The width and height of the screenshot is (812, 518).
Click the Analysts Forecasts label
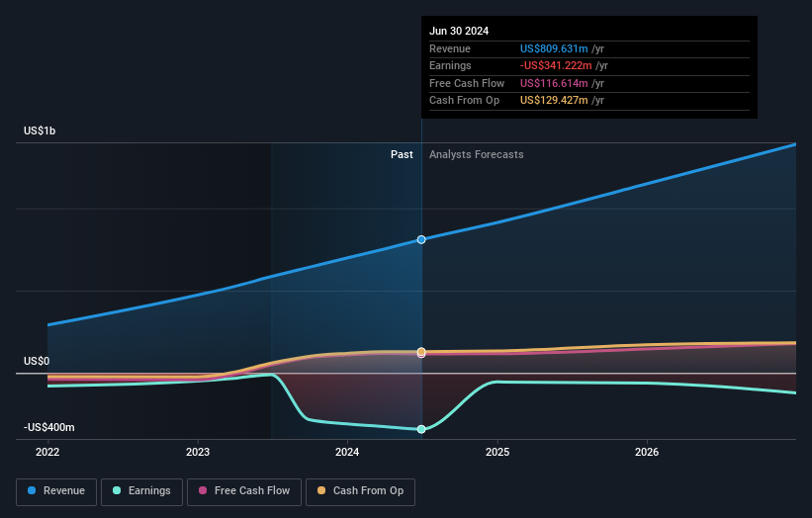click(x=477, y=155)
